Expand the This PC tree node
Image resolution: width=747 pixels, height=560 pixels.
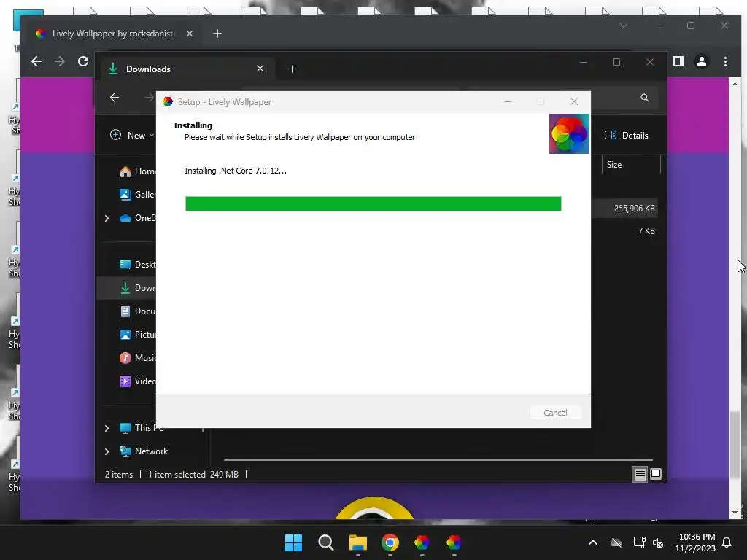tap(107, 428)
